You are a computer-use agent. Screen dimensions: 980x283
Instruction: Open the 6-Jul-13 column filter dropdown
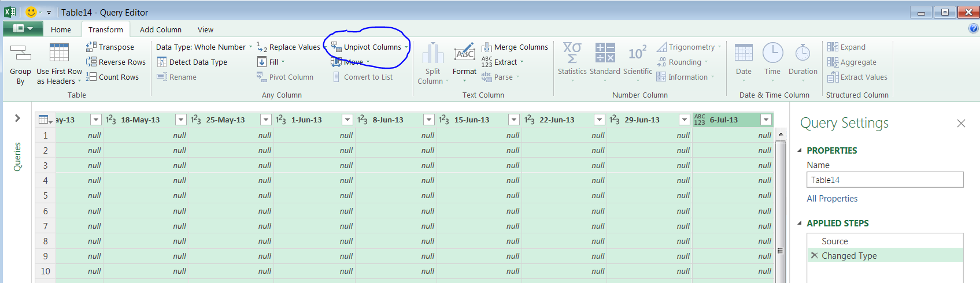tap(766, 120)
